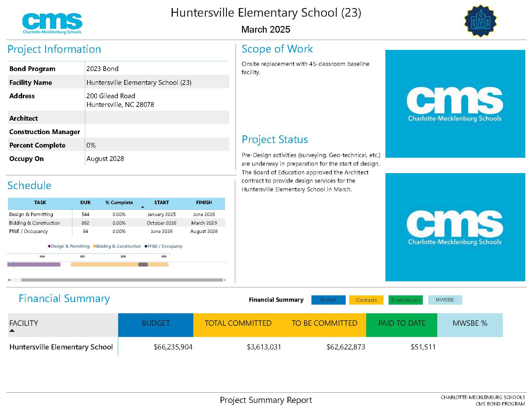This screenshot has width=532, height=408.
Task: Select the Budget legend swatch
Action: [x=328, y=300]
